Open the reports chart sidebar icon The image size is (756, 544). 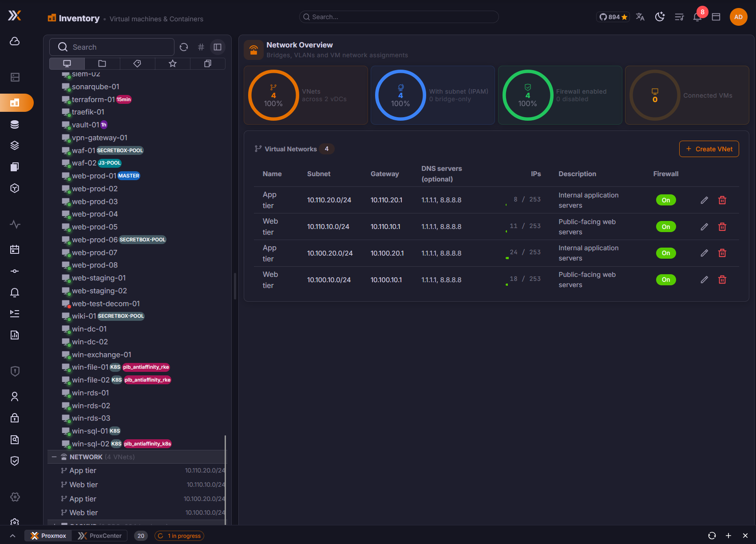coord(15,335)
